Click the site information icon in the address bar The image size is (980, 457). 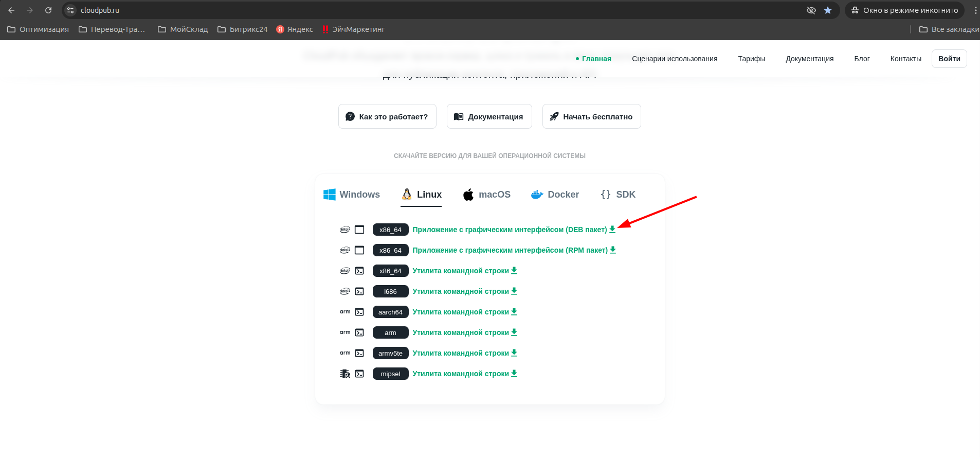71,10
